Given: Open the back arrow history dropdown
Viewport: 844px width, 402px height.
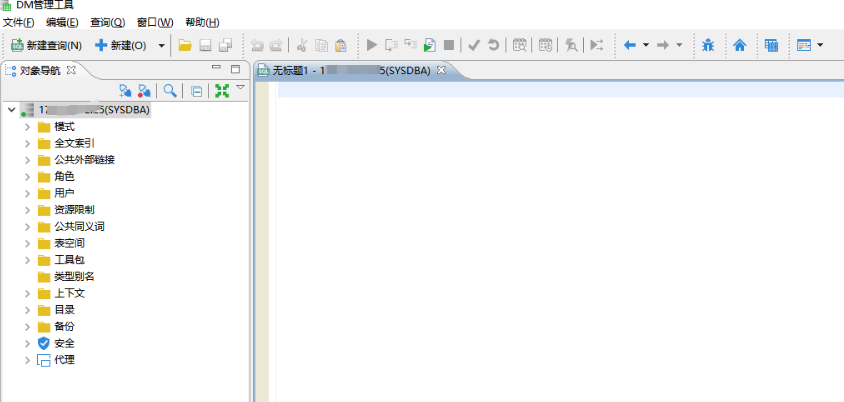Looking at the screenshot, I should point(646,45).
